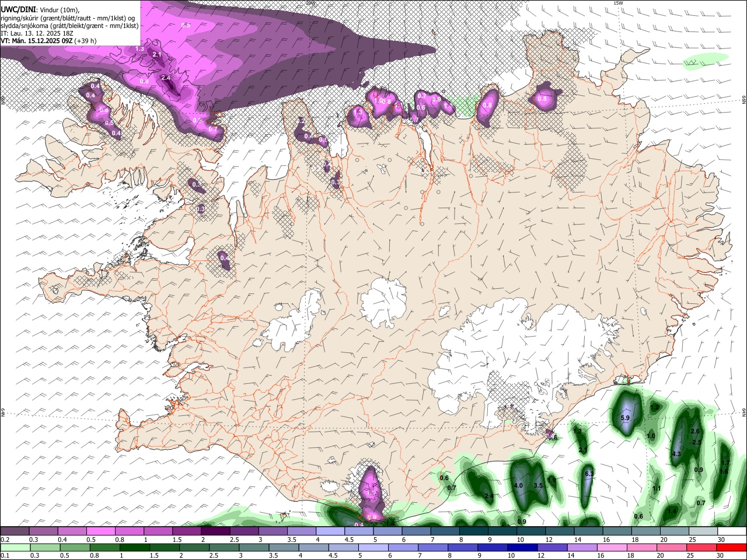Pick bottom-row green swatch between 0.5 and 0.8

point(75,547)
